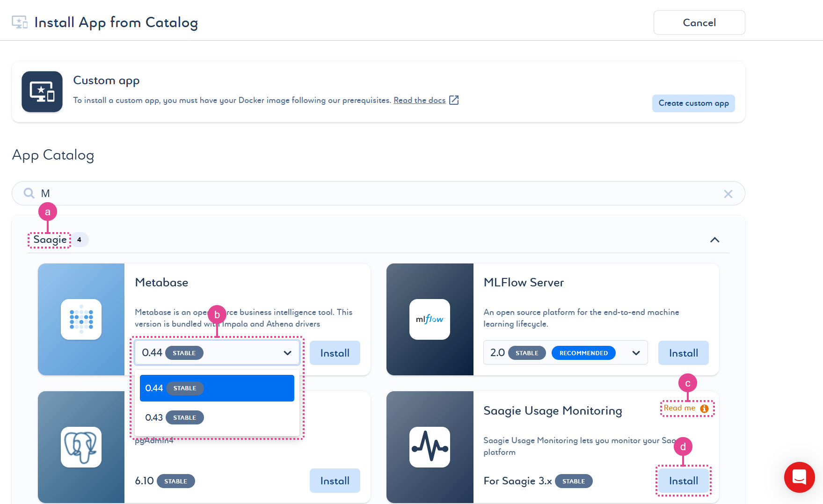Open the Read me link
823x504 pixels.
[x=679, y=408]
